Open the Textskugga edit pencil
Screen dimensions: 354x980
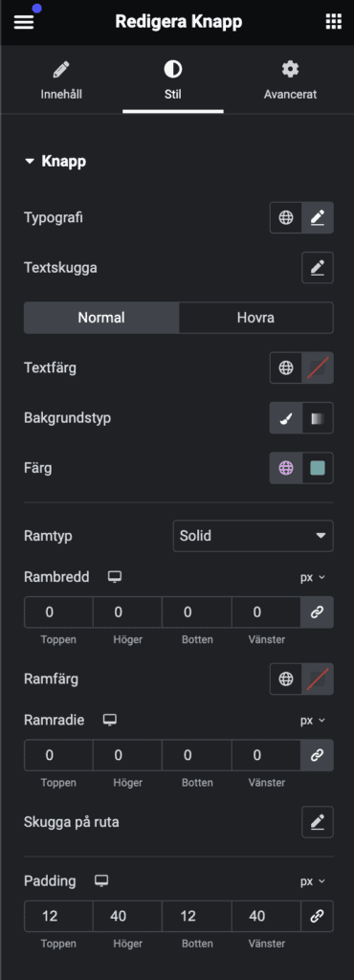[318, 268]
